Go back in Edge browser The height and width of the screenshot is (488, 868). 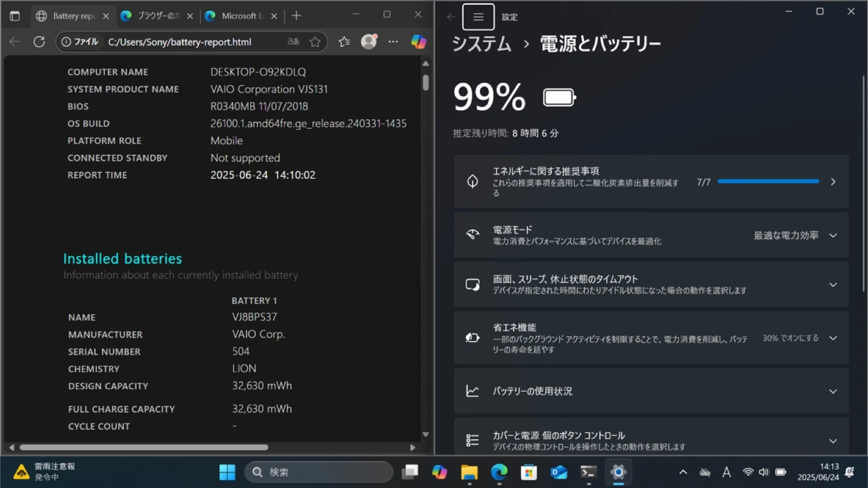coord(15,42)
